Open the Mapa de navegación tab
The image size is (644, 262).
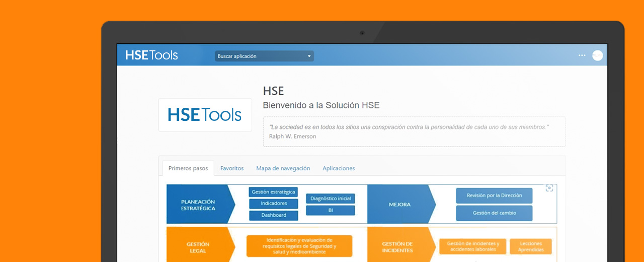(283, 168)
